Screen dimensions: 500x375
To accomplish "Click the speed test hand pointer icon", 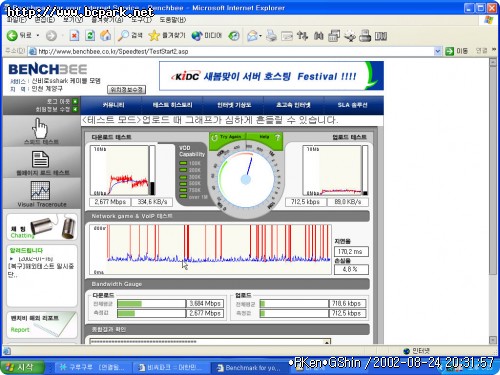I will click(40, 129).
